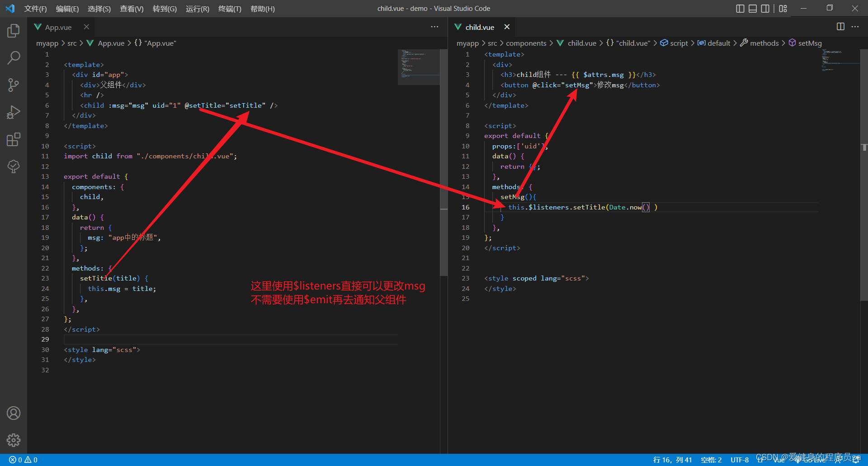
Task: Expand the setMsg breadcrumb
Action: coord(805,43)
